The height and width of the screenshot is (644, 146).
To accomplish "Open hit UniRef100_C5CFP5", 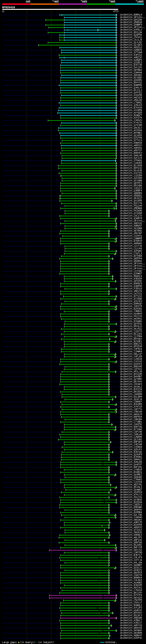I will 131,600.
